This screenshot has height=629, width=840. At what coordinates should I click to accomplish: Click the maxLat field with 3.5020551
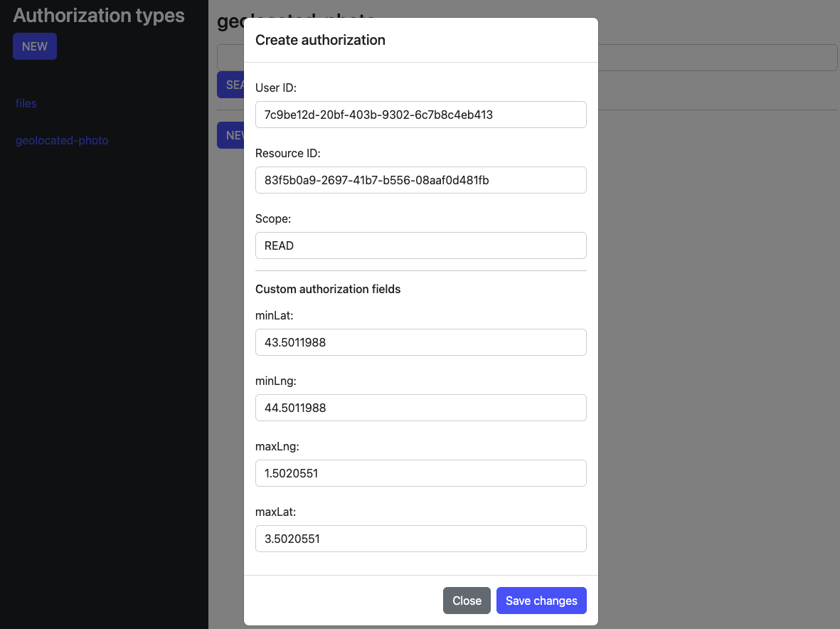420,539
